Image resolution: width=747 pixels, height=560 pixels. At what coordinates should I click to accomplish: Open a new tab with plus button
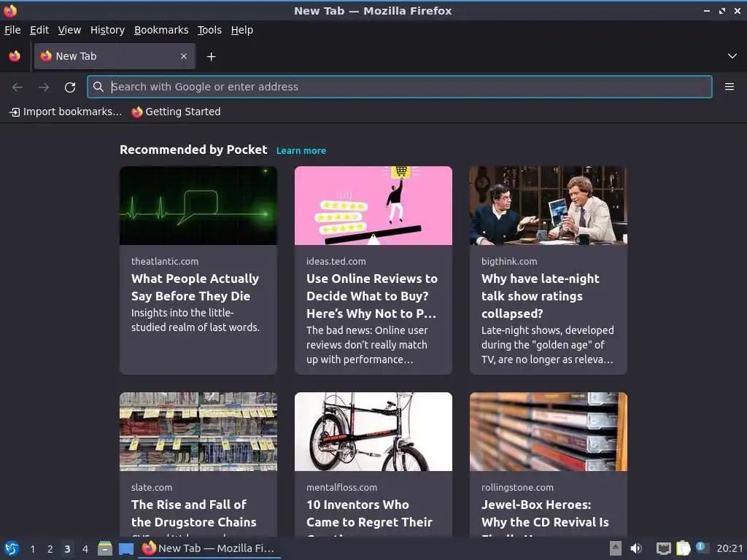click(211, 57)
